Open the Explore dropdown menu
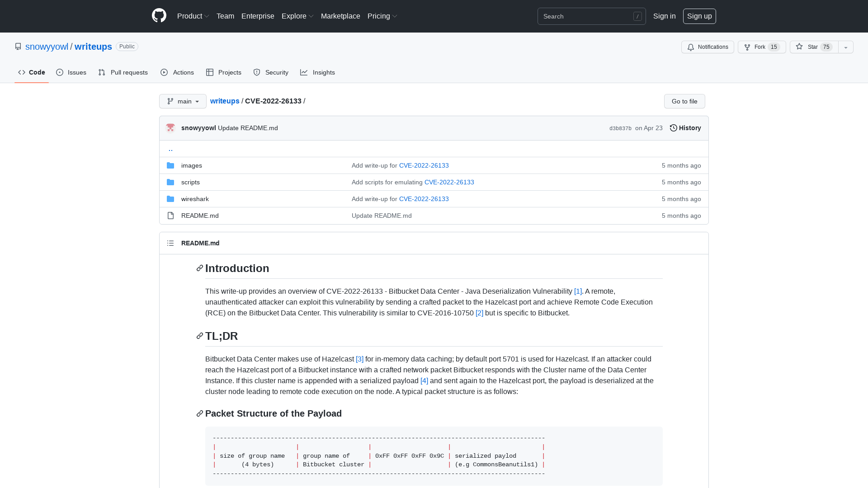The image size is (868, 488). pyautogui.click(x=297, y=16)
